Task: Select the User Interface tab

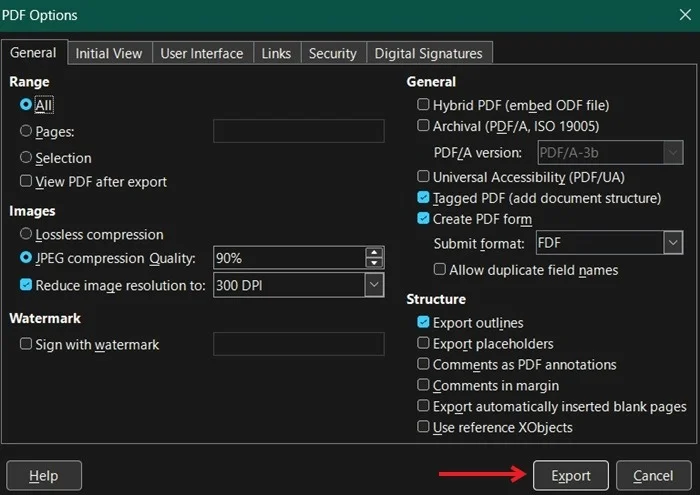Action: tap(201, 53)
